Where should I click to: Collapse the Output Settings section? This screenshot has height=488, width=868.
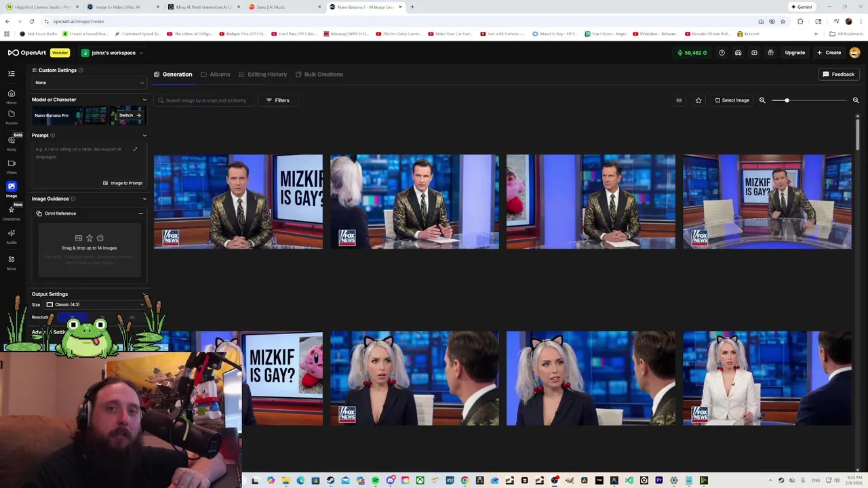click(x=144, y=294)
